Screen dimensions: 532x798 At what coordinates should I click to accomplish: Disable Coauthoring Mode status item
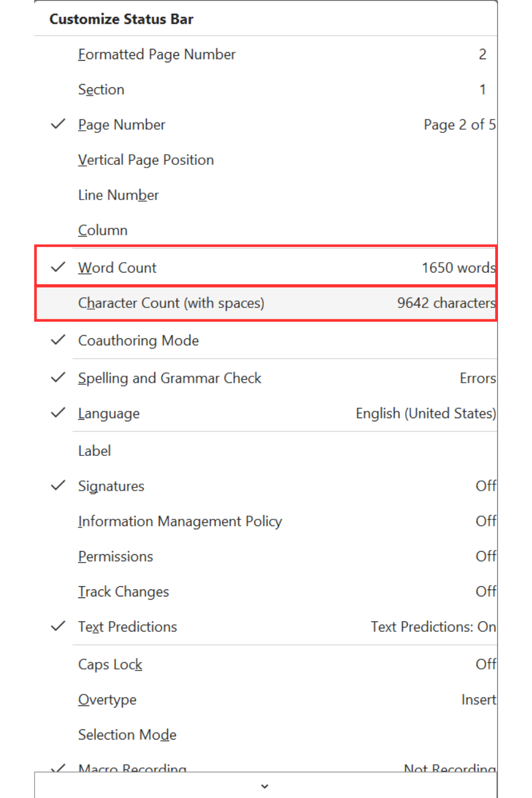tap(58, 340)
